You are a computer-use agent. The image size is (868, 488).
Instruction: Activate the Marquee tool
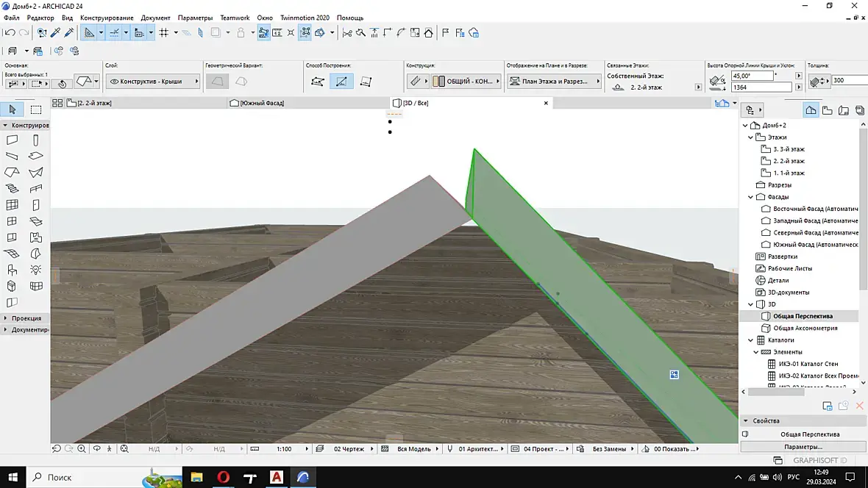[35, 110]
